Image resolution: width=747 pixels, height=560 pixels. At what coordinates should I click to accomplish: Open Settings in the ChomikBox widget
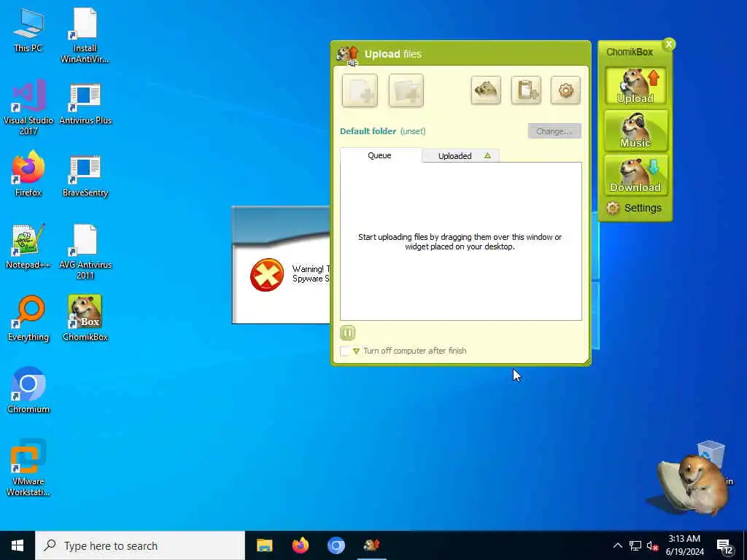(x=634, y=208)
